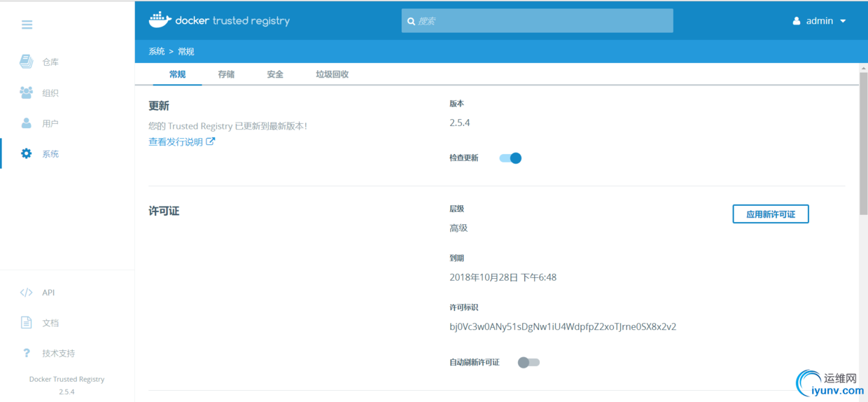This screenshot has width=868, height=402.
Task: Switch to the 常规 tab
Action: 178,74
